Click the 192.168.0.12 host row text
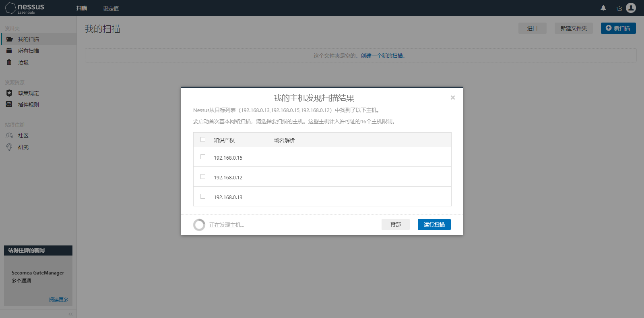644x318 pixels. [228, 177]
